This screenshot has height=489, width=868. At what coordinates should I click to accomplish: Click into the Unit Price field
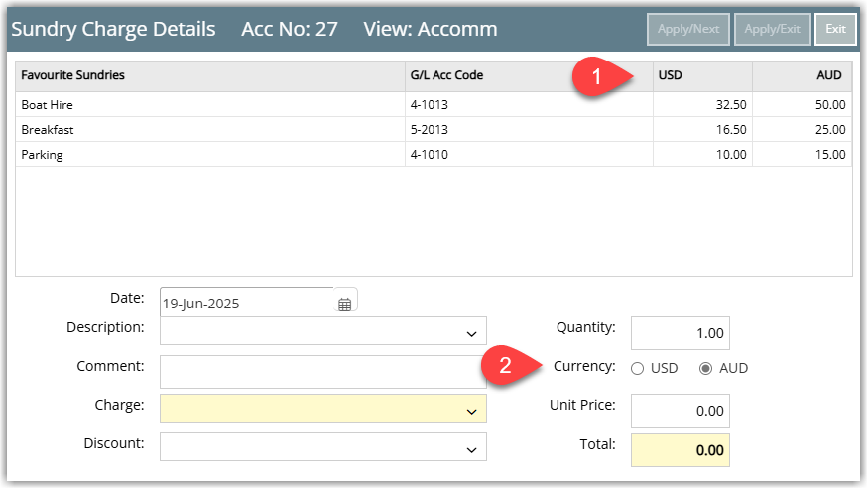point(681,411)
